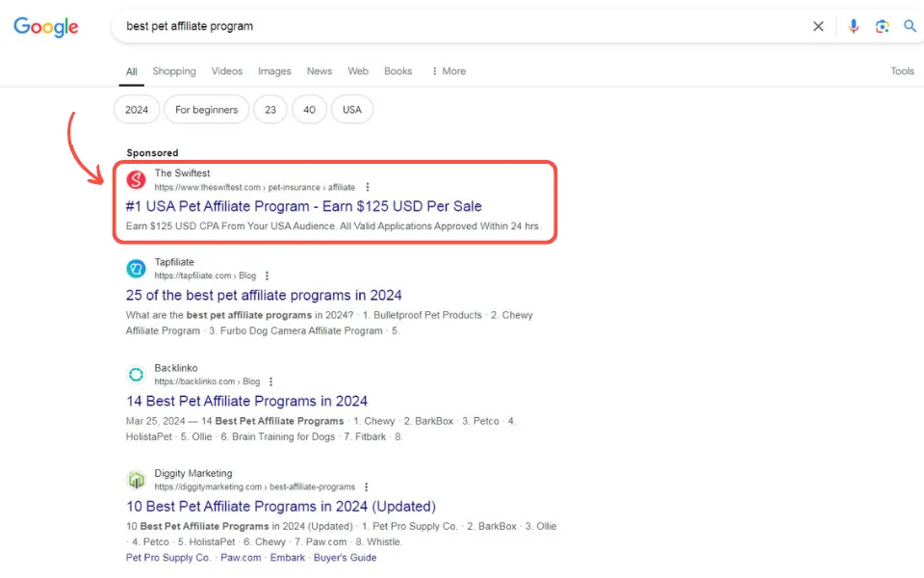Click the Backlinko site favicon
Image resolution: width=924 pixels, height=578 pixels.
click(x=137, y=375)
